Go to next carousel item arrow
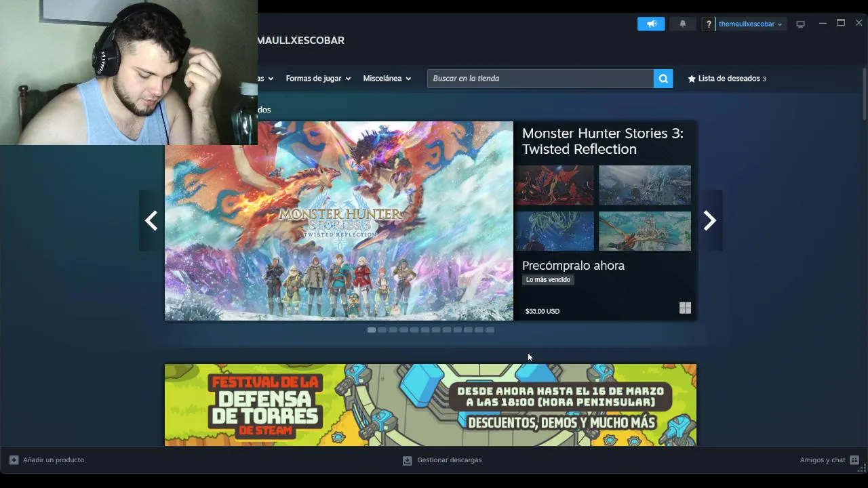The height and width of the screenshot is (488, 868). pos(709,221)
